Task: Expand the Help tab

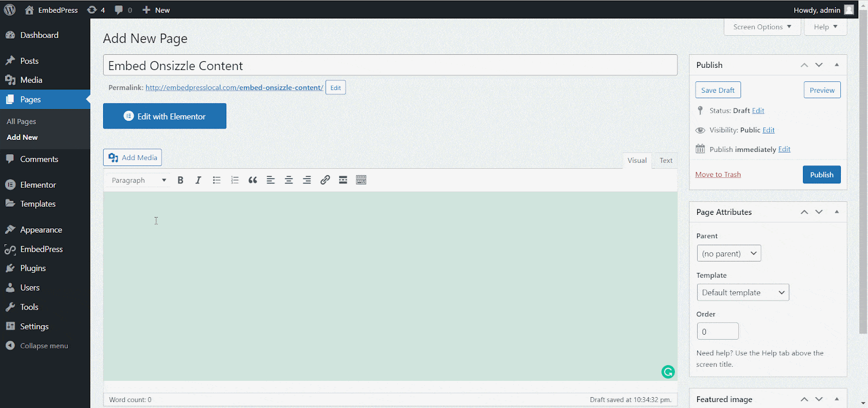Action: (826, 27)
